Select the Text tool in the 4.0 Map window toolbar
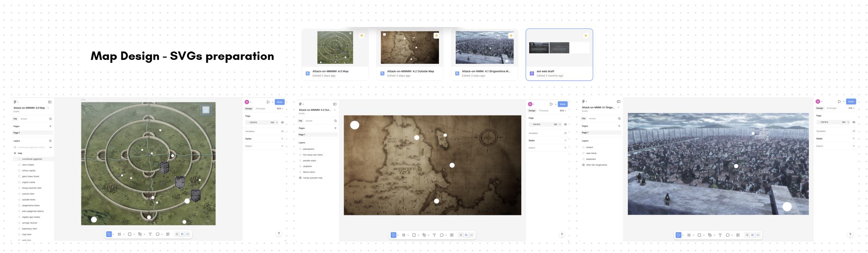Image resolution: width=868 pixels, height=253 pixels. tap(150, 234)
